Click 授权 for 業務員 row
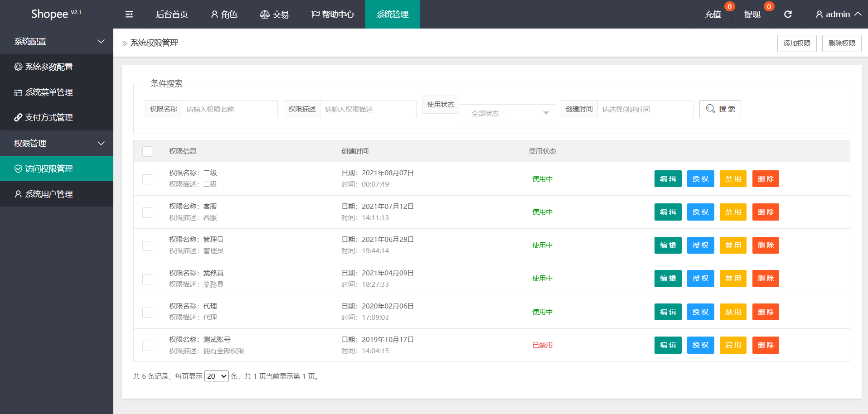 pos(701,279)
